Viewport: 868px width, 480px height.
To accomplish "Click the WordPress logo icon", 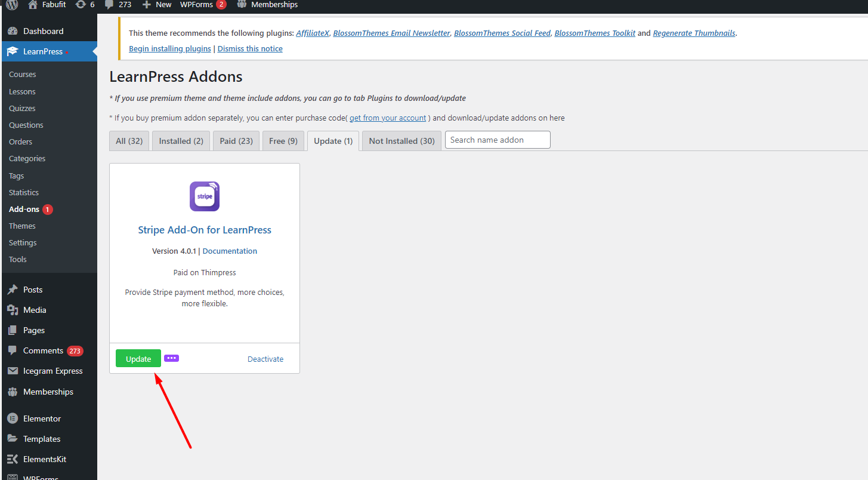I will tap(12, 5).
